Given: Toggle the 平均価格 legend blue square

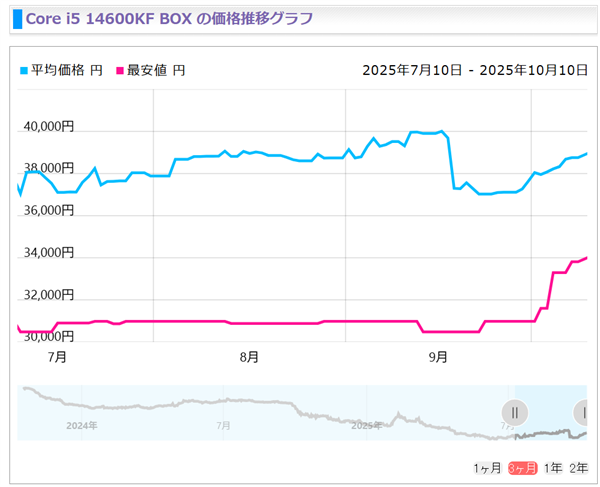Looking at the screenshot, I should tap(24, 71).
